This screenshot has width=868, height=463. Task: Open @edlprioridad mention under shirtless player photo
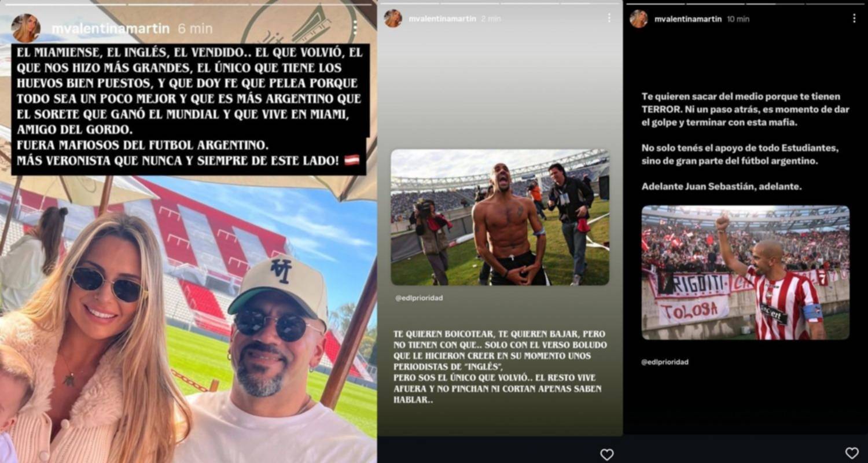click(419, 298)
